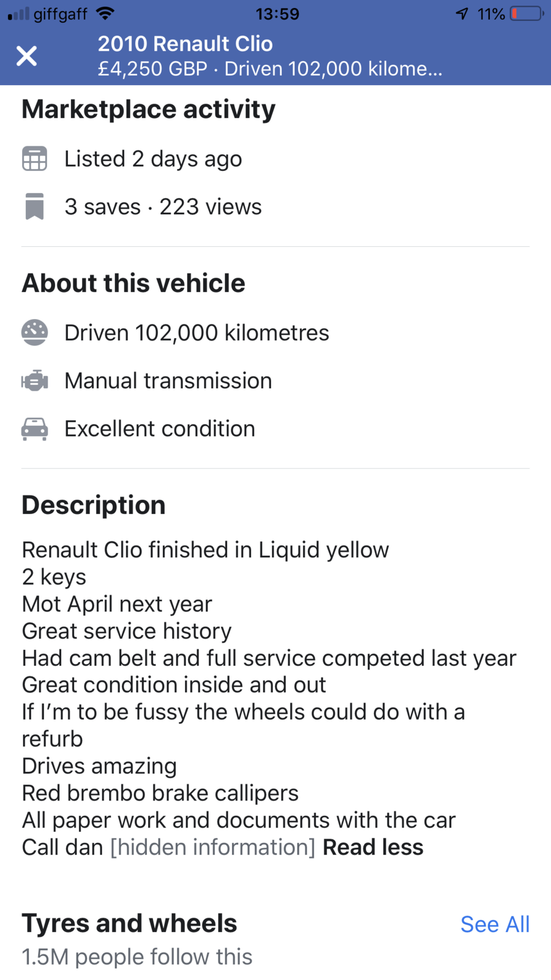The width and height of the screenshot is (551, 980).
Task: Tap the odometer icon next to Driven kilometres
Action: [34, 333]
